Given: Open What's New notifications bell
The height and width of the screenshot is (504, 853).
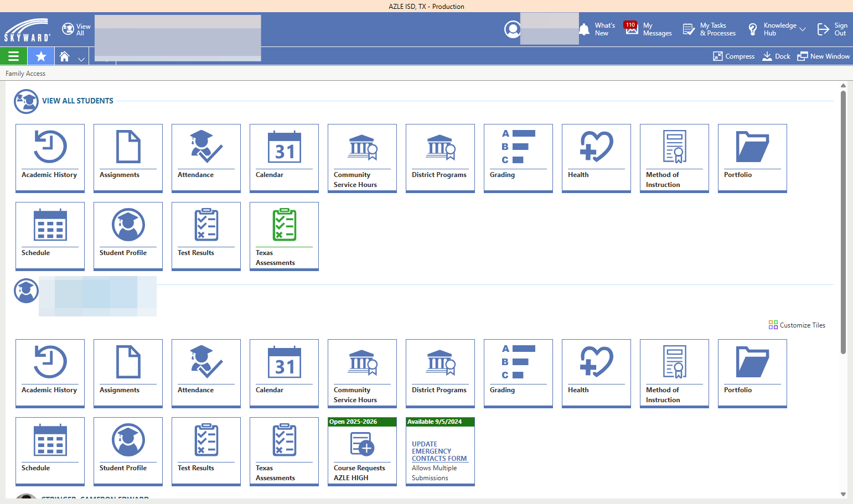Looking at the screenshot, I should (x=597, y=29).
